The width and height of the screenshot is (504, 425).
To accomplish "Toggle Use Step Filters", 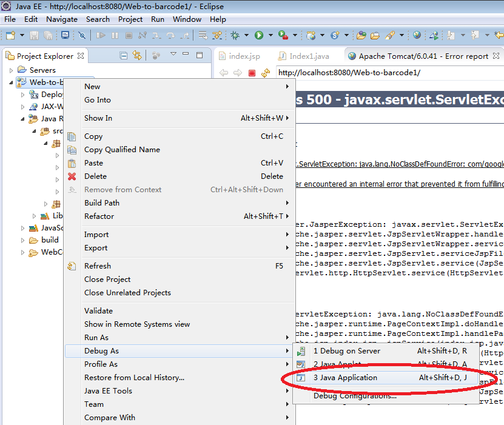I will point(217,35).
